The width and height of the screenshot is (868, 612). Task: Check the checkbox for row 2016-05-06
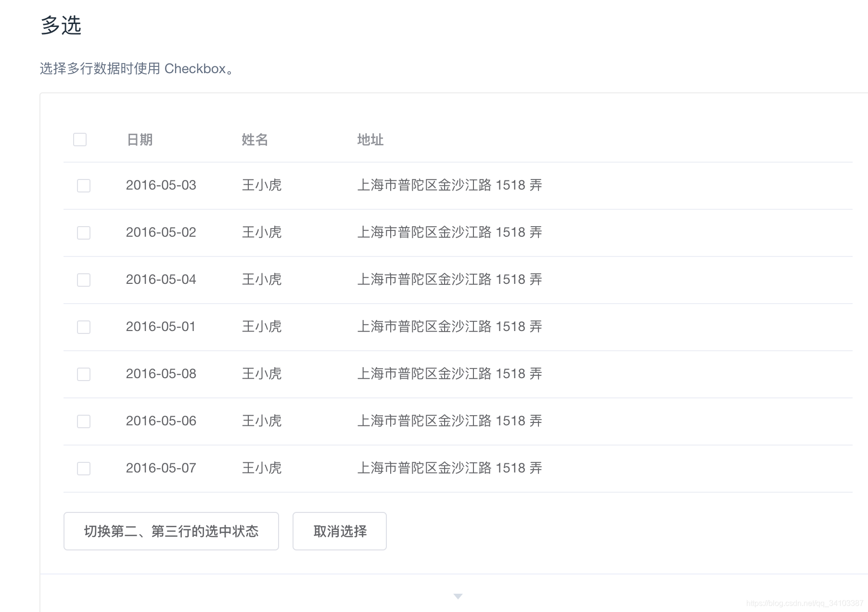click(83, 421)
